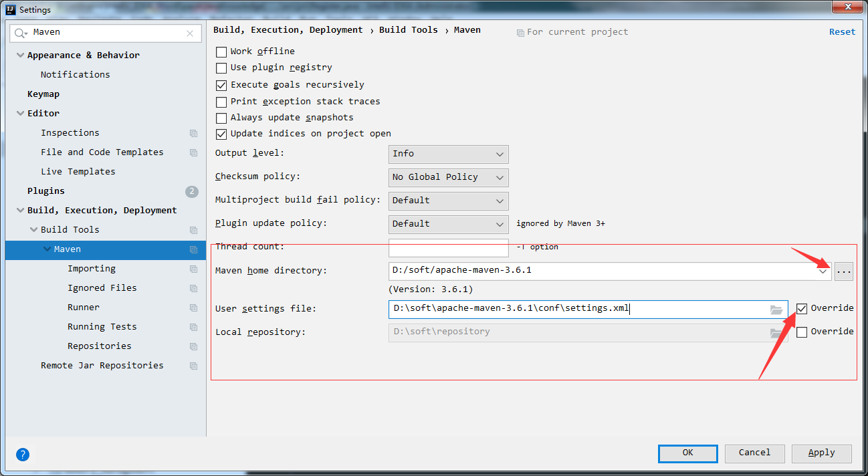Open the Maven home directory dropdown arrow

823,271
